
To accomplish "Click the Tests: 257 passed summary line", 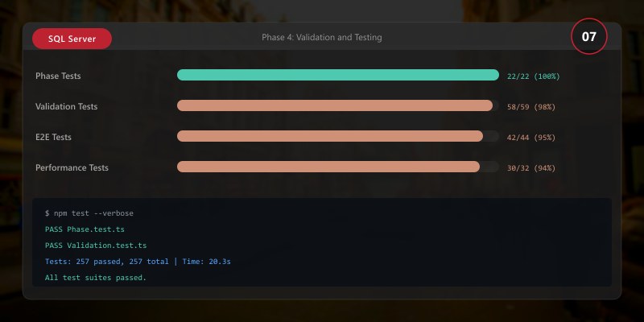I will click(138, 261).
